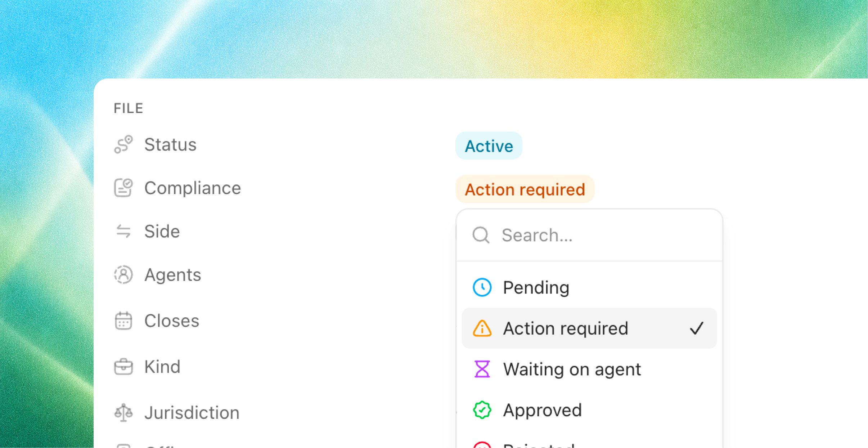
Task: Click the Closes calendar icon
Action: 123,321
